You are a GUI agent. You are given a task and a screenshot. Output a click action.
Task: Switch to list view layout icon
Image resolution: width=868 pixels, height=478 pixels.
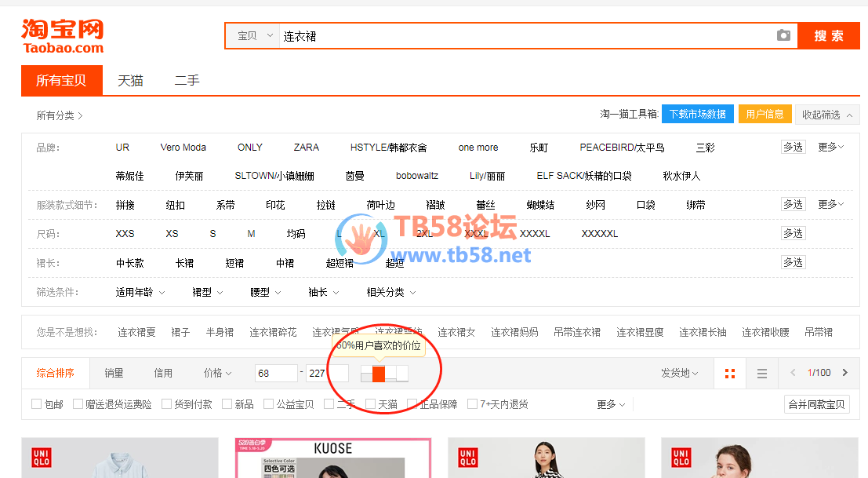[761, 374]
